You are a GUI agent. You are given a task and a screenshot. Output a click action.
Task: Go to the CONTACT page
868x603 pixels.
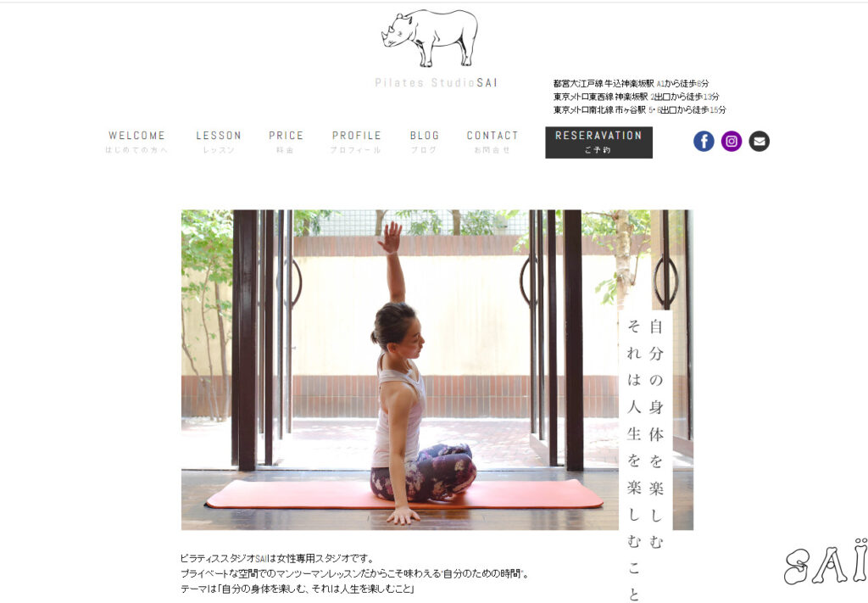(x=492, y=142)
